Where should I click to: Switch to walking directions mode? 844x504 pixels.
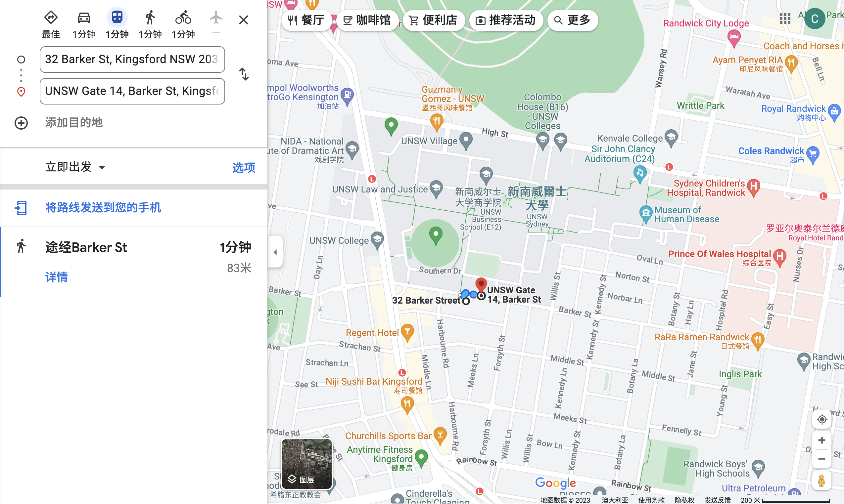(150, 17)
